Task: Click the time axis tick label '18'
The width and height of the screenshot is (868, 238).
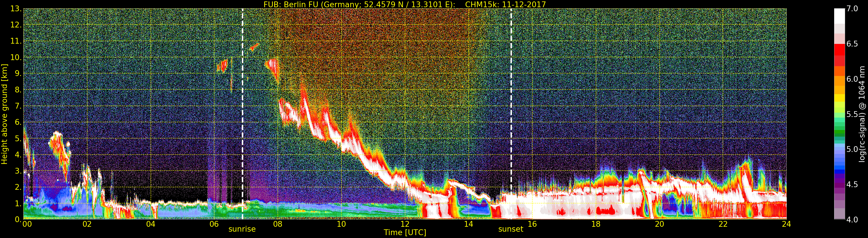Action: [x=596, y=224]
